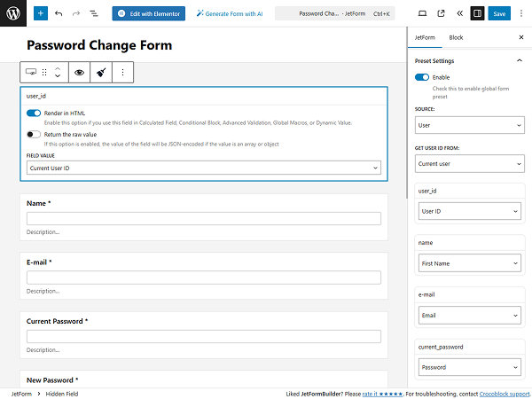Toggle the settings sidebar panel icon
532x399 pixels.
tap(477, 13)
